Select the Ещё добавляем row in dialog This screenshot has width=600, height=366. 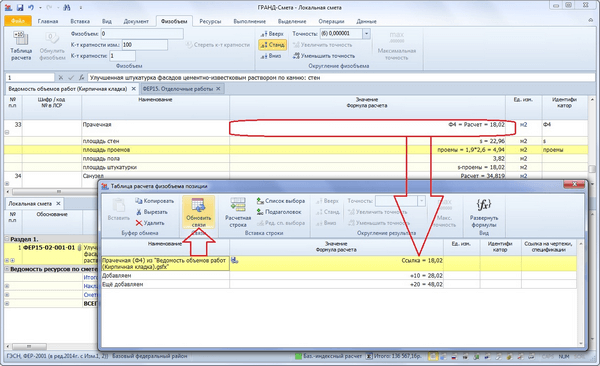coord(339,284)
